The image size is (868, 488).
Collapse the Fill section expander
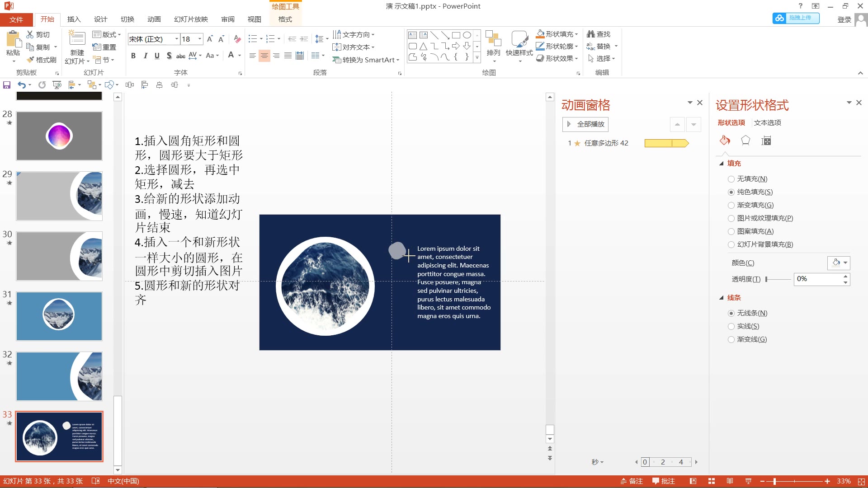pos(722,164)
